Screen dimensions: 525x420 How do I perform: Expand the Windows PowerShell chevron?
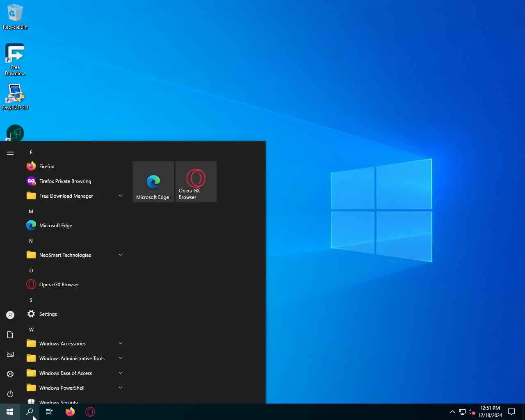tap(121, 388)
